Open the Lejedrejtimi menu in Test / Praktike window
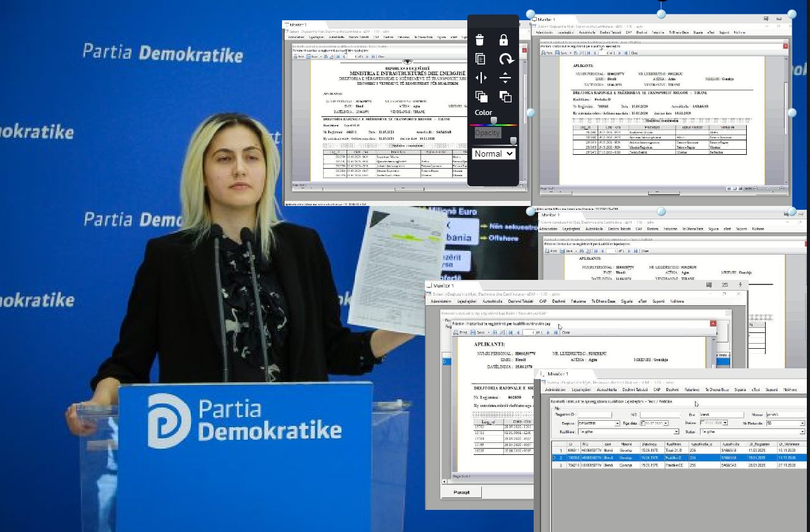The height and width of the screenshot is (532, 810). 582,389
